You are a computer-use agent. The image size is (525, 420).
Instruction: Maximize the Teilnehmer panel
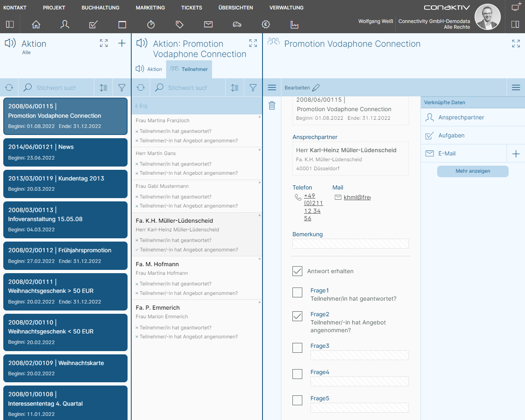pos(253,43)
